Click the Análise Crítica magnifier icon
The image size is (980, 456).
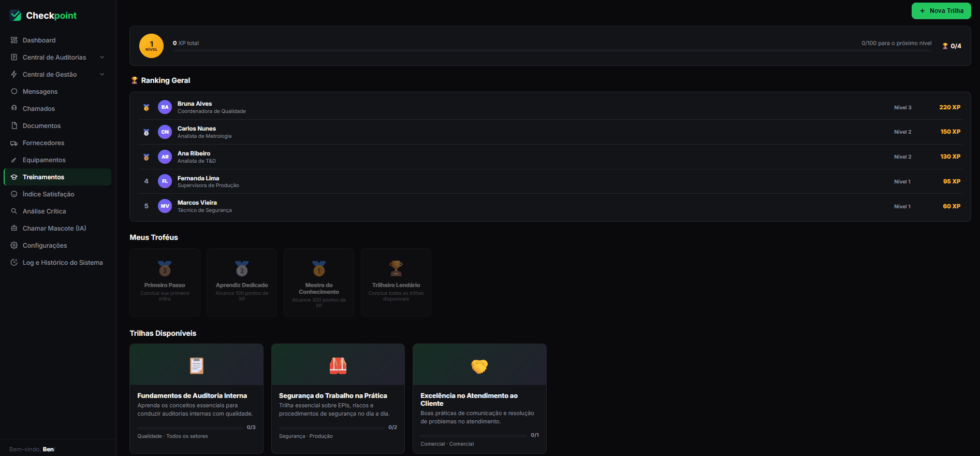pyautogui.click(x=14, y=211)
